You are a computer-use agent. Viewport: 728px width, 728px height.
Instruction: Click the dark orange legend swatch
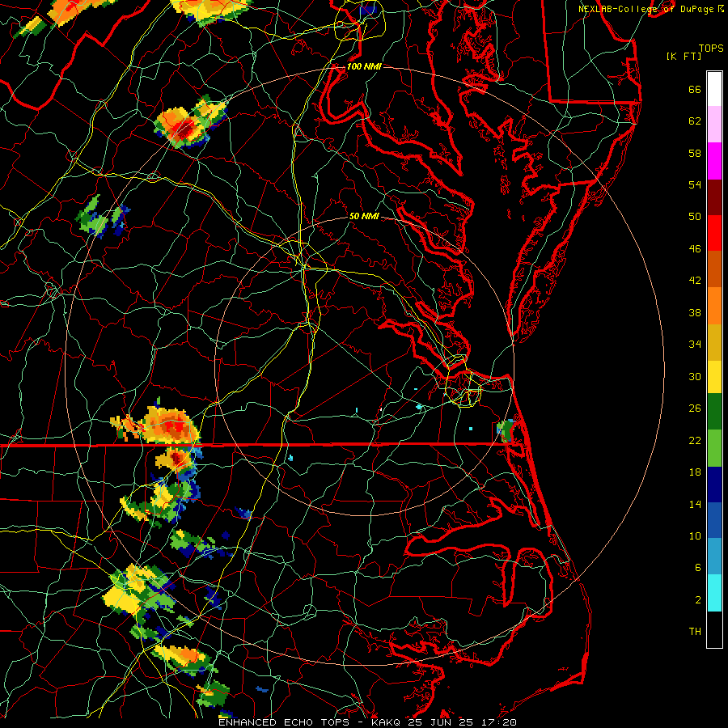pos(714,269)
